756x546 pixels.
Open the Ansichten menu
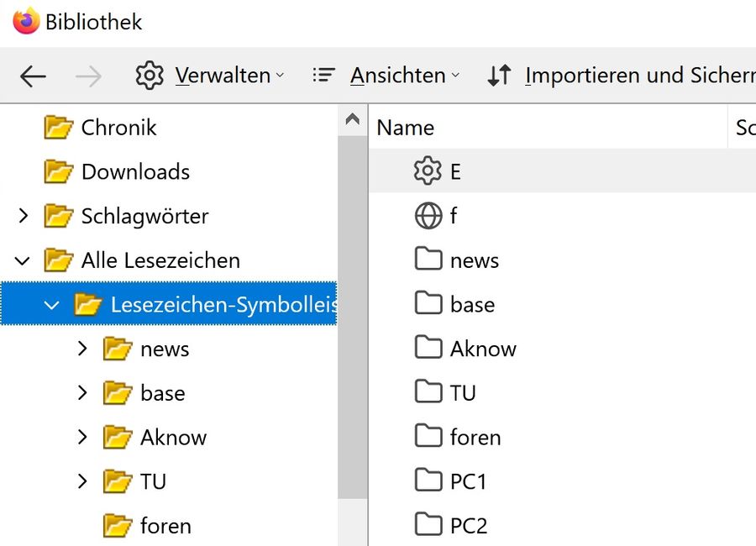(x=386, y=76)
